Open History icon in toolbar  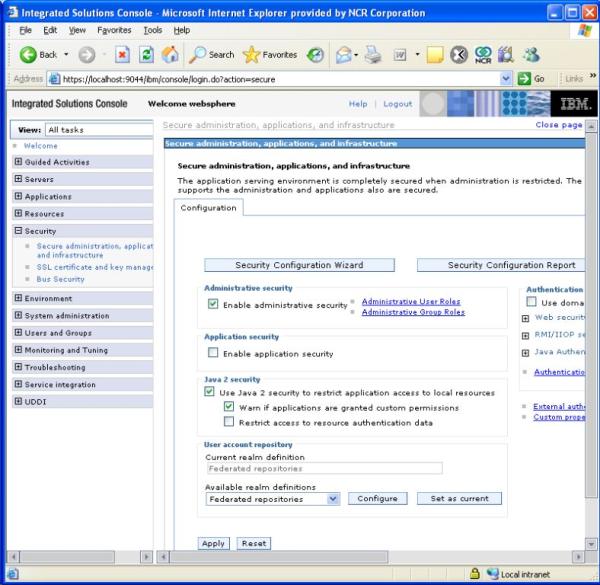316,55
